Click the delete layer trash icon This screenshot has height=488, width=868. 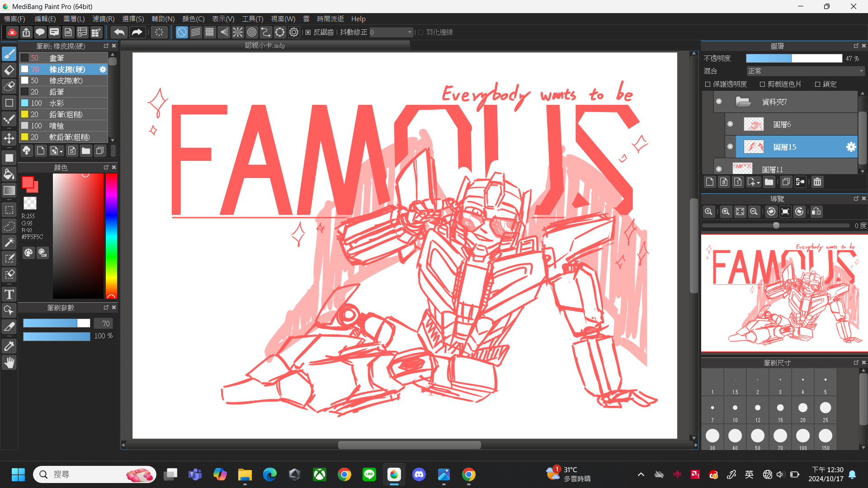tap(817, 182)
